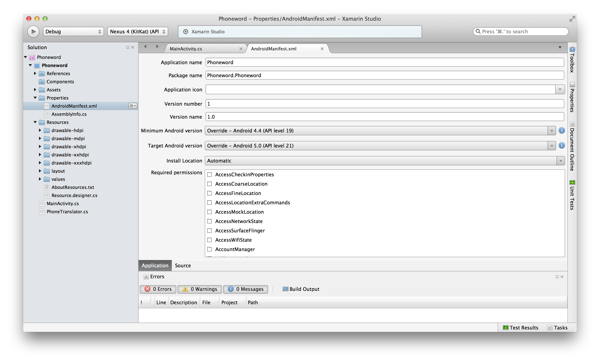This screenshot has height=364, width=600.
Task: Click the Version name input field
Action: [384, 117]
